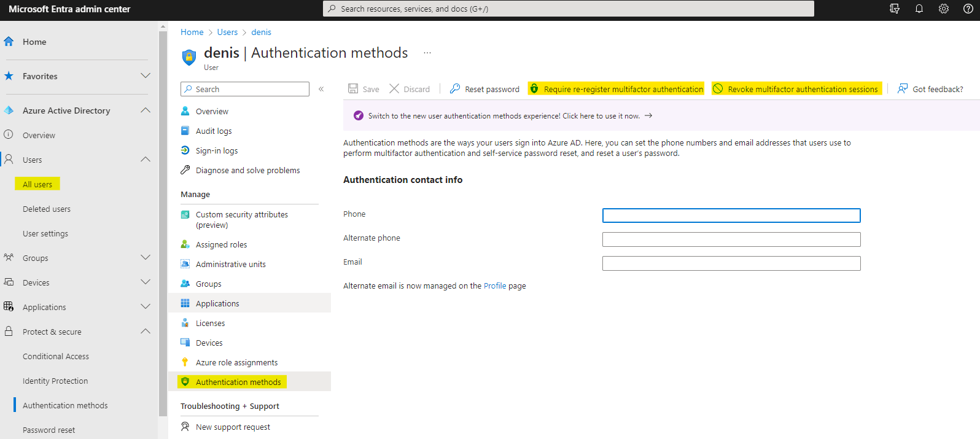Screen dimensions: 980x439
Task: Open Deleted users in left navigation
Action: (47, 209)
